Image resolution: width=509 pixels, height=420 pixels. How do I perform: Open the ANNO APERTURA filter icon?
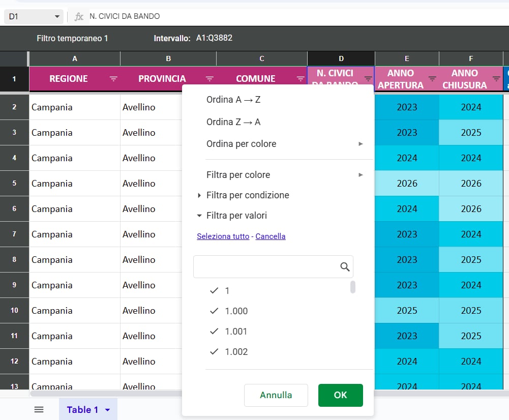click(432, 79)
